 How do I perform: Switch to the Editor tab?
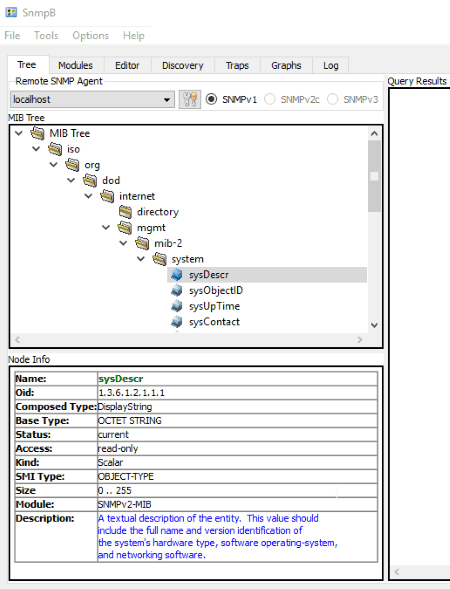click(127, 65)
